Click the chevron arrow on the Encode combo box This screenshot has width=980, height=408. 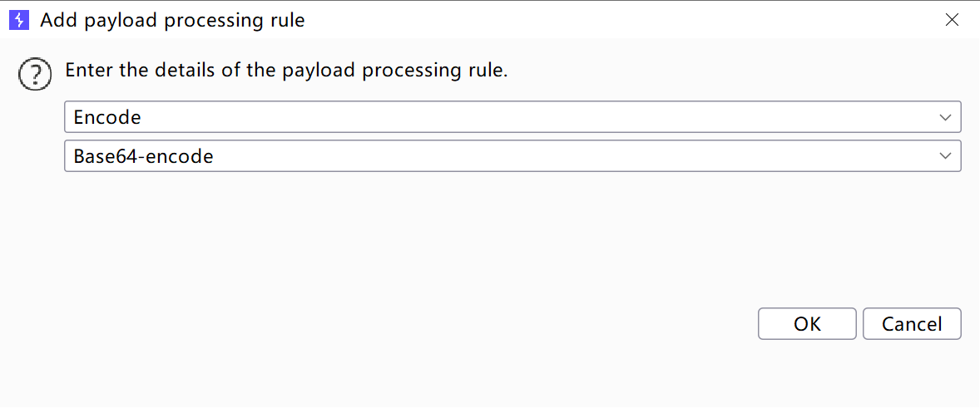click(945, 117)
